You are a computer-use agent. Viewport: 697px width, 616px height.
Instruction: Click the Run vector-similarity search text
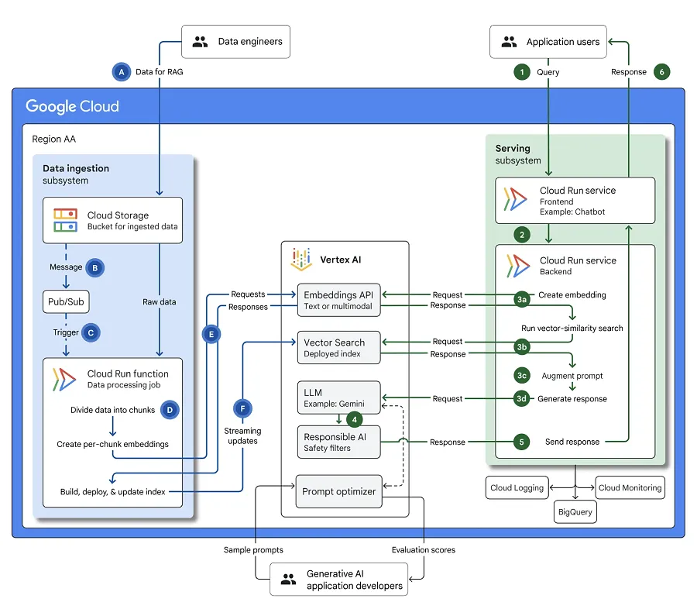572,328
